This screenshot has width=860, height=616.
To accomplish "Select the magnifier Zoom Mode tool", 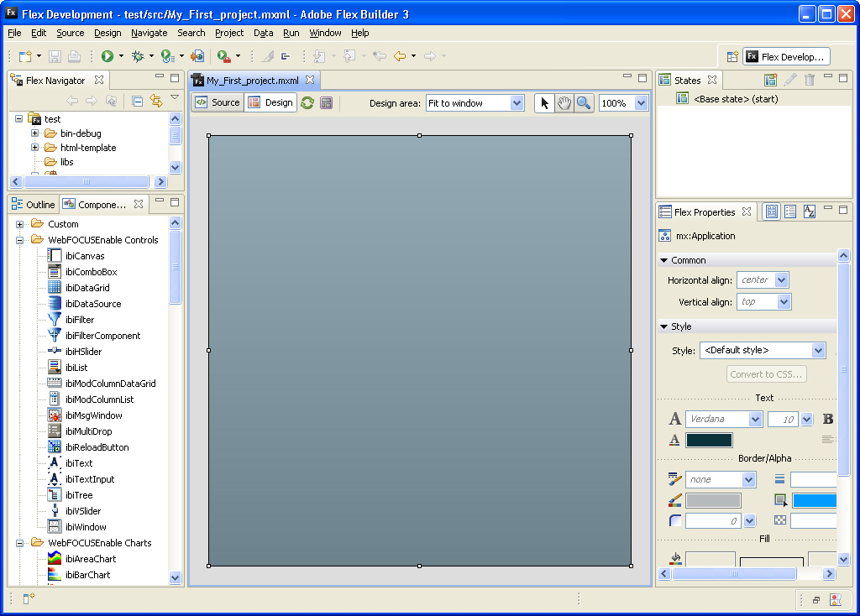I will [x=584, y=103].
